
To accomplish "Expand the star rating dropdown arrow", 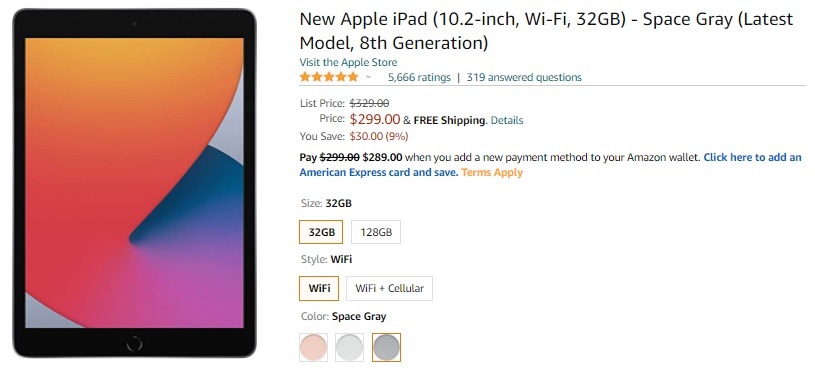I will pos(369,77).
